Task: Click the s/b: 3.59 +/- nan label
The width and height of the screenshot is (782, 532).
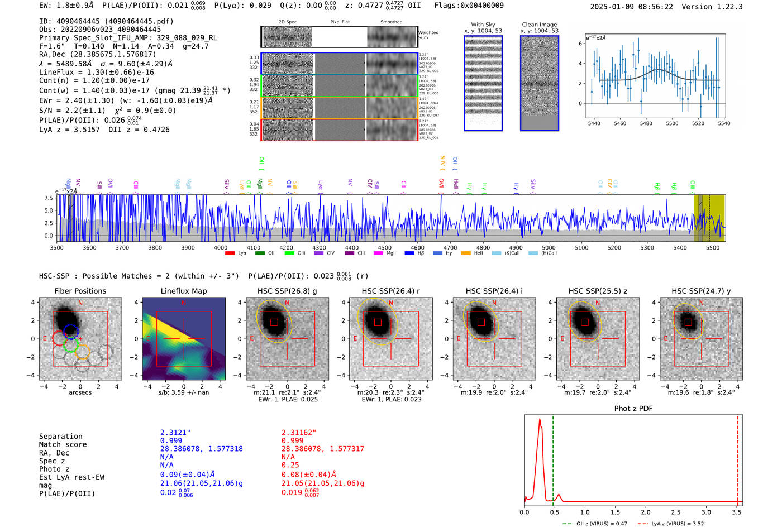Action: [184, 392]
